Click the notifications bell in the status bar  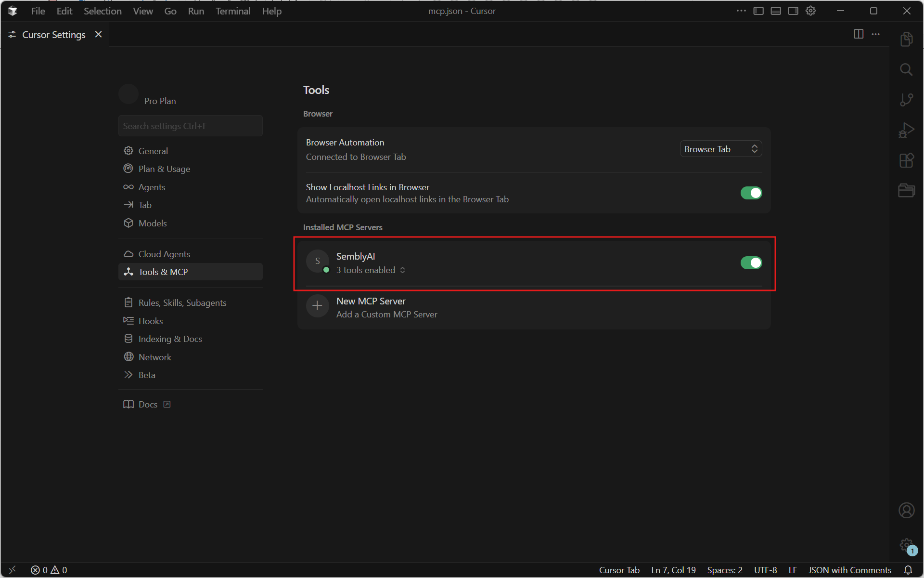point(908,570)
